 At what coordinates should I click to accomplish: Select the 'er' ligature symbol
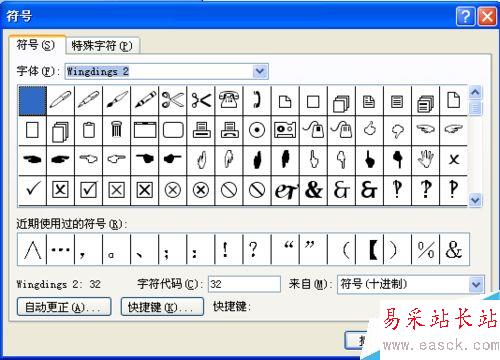[x=285, y=190]
